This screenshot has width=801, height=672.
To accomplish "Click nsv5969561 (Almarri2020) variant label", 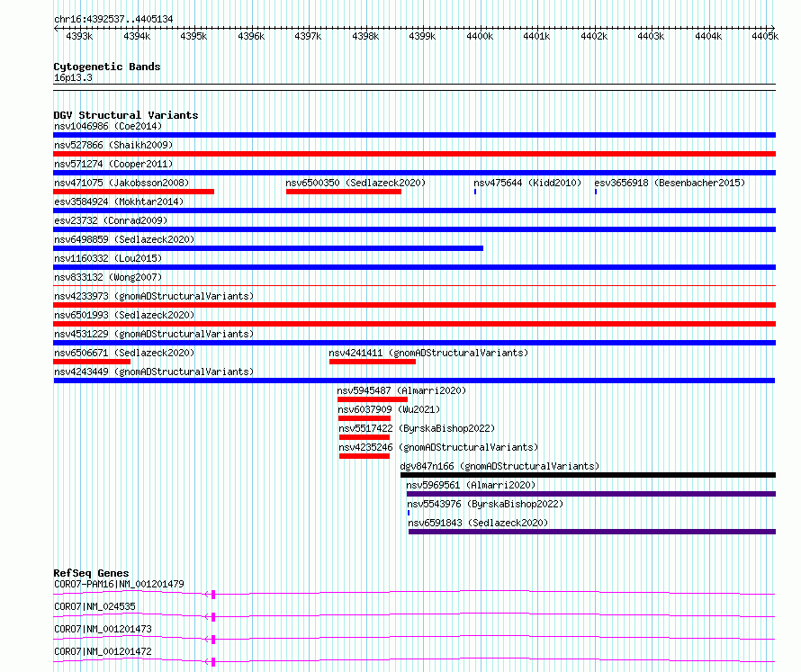I will tap(471, 485).
